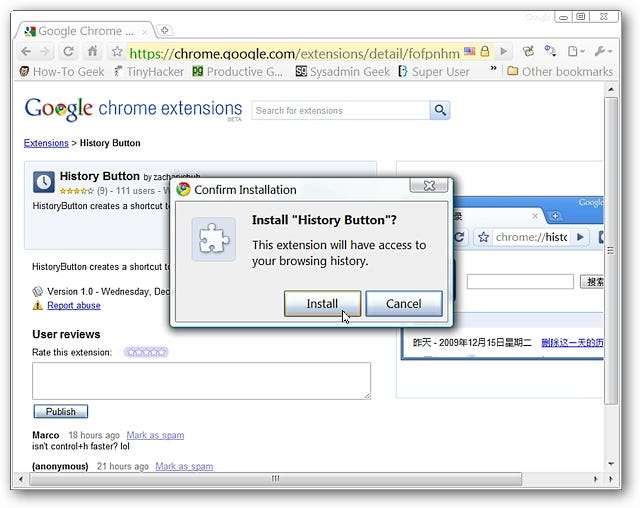The image size is (640, 508).
Task: Mark Marco's review as spam
Action: click(155, 435)
